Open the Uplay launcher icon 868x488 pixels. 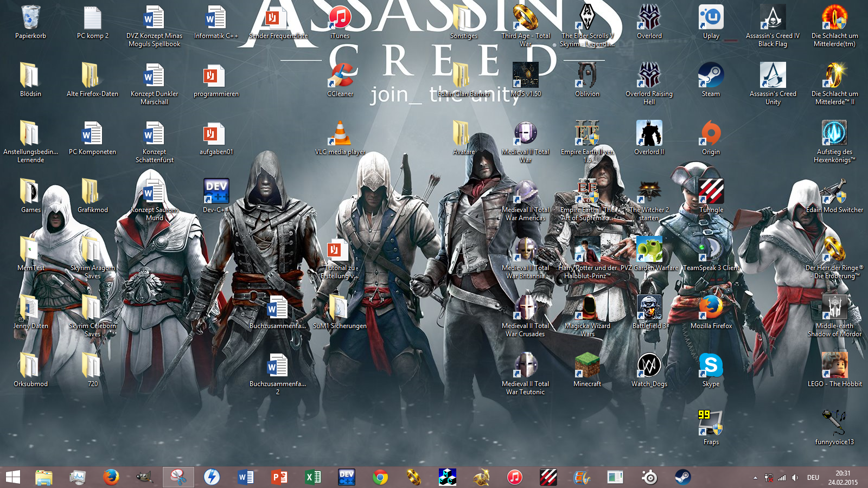point(711,17)
